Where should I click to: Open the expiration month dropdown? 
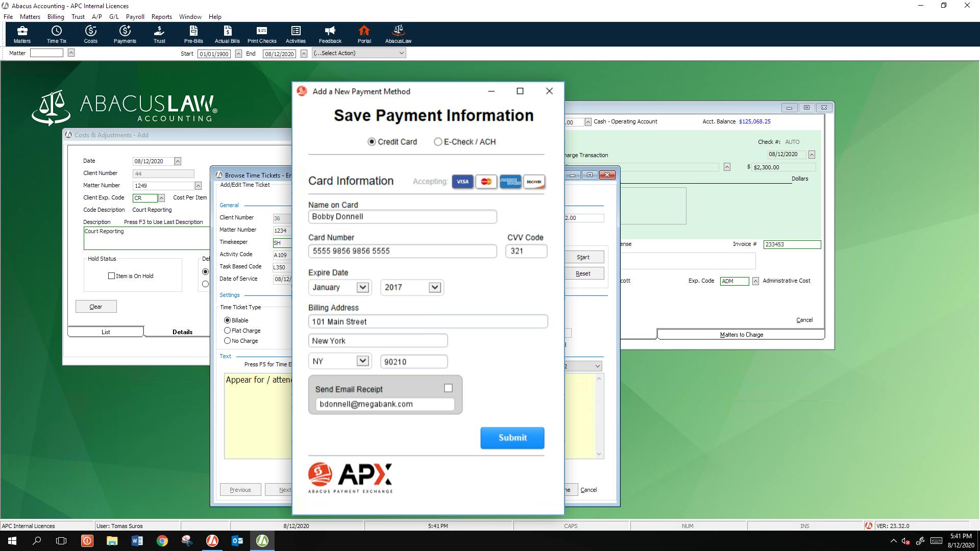362,287
